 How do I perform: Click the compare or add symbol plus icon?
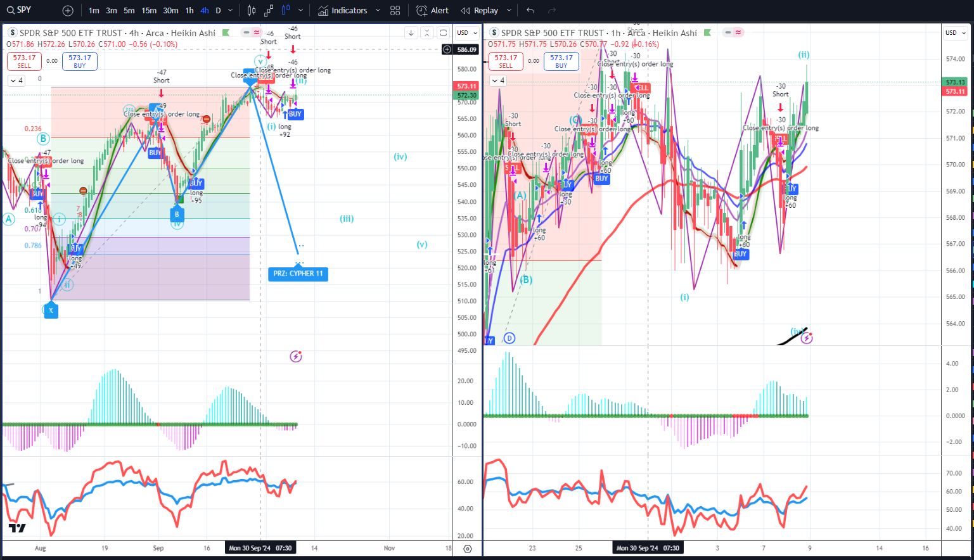pyautogui.click(x=68, y=11)
